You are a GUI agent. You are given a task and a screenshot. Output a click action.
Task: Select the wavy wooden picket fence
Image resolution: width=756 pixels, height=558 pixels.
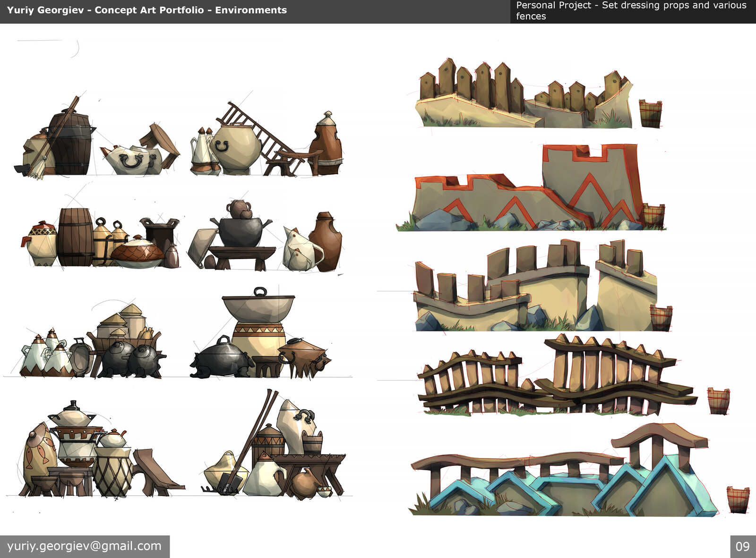click(x=558, y=374)
